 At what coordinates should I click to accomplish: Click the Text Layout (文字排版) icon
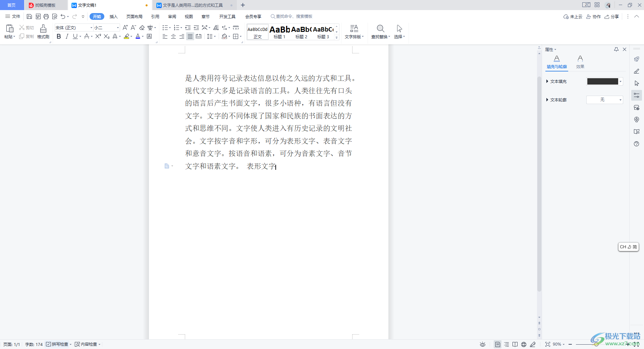354,29
